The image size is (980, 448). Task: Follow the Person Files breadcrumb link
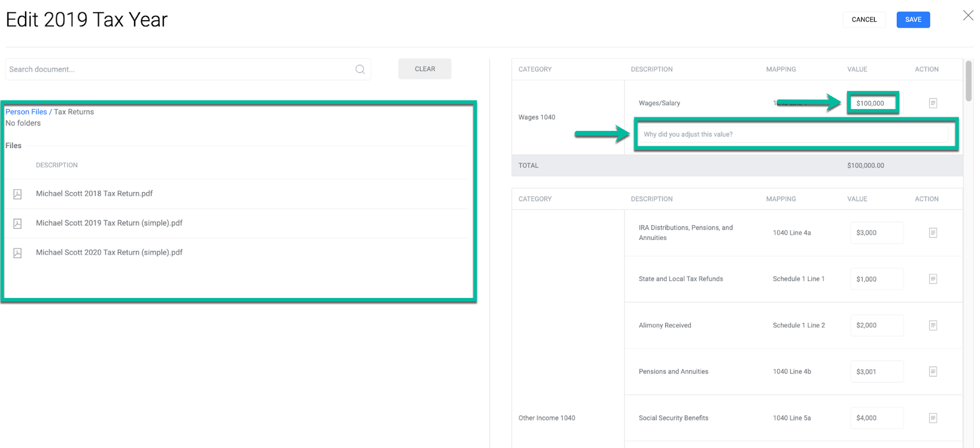point(26,112)
